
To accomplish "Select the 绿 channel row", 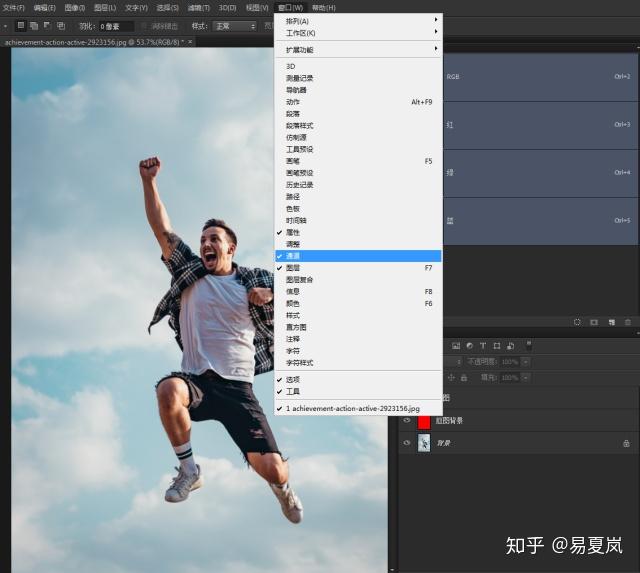I will pyautogui.click(x=540, y=173).
